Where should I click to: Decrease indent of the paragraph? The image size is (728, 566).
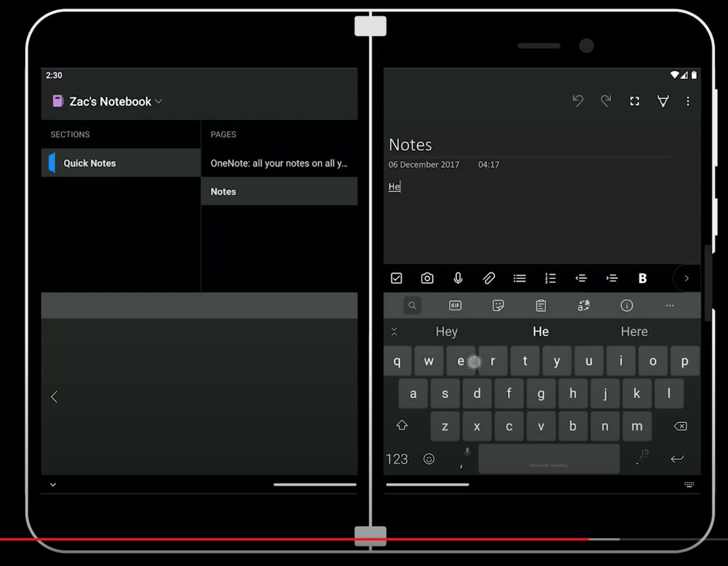[x=581, y=278]
